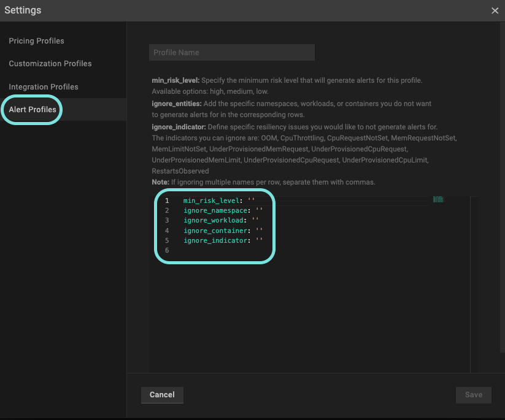Click the bold ignore_entities: description label
This screenshot has width=505, height=420.
(x=177, y=104)
